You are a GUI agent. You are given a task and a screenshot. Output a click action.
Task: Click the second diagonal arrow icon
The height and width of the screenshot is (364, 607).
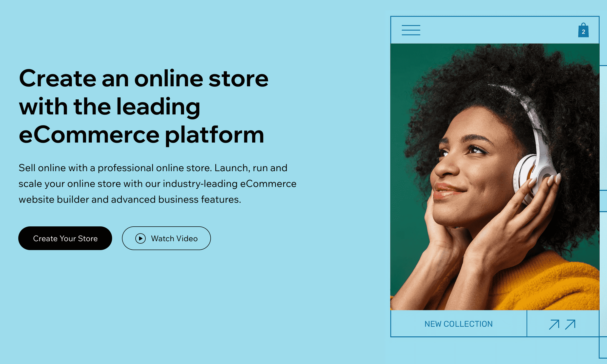570,324
